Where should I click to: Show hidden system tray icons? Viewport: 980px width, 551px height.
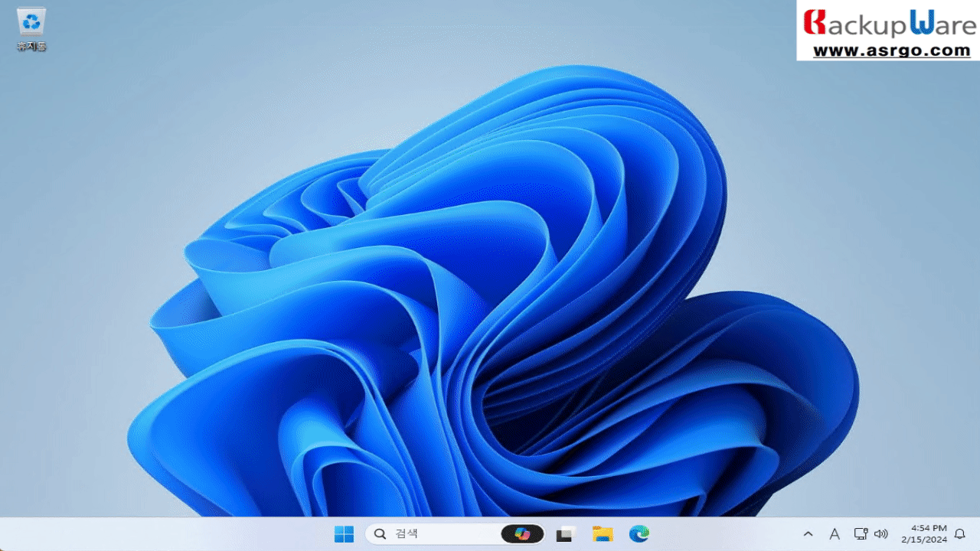[x=808, y=534]
